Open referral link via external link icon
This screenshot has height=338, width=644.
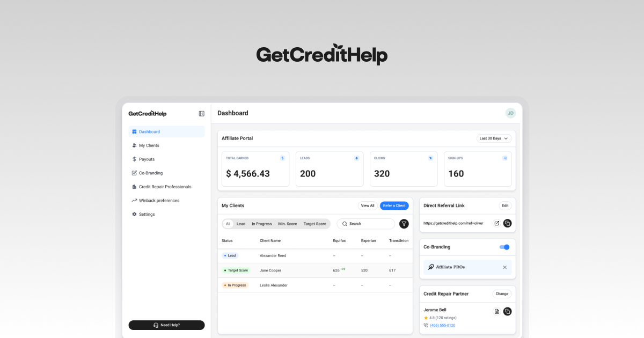pos(496,223)
